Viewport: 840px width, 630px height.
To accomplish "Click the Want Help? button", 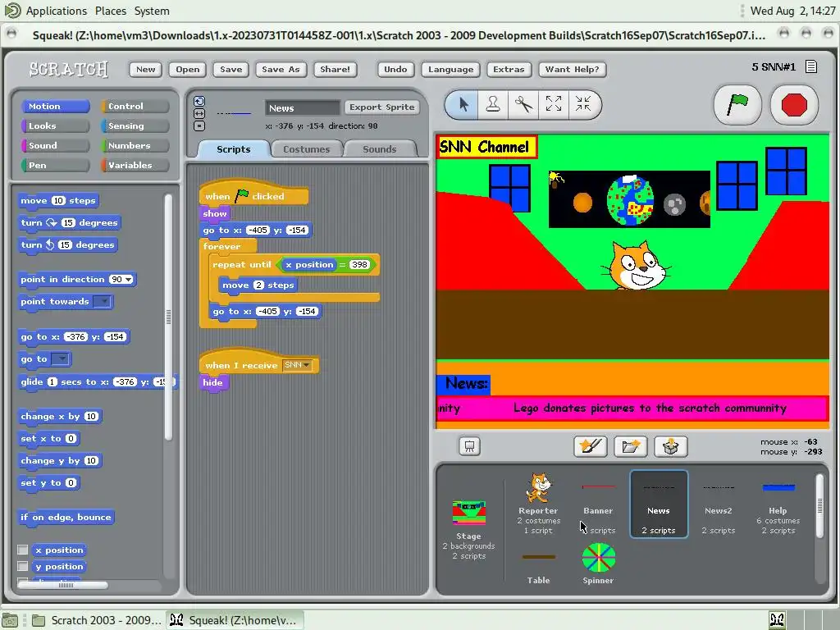I will pos(572,69).
